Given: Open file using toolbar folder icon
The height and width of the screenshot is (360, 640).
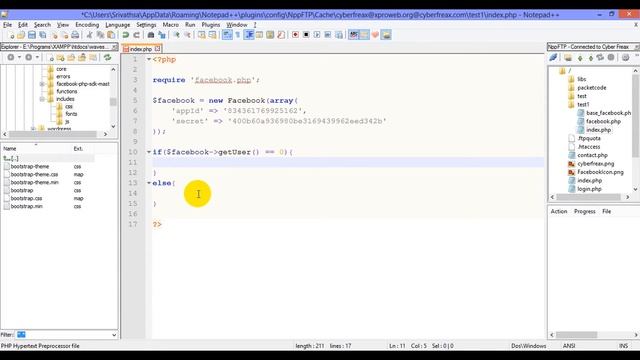Looking at the screenshot, I should [21, 35].
